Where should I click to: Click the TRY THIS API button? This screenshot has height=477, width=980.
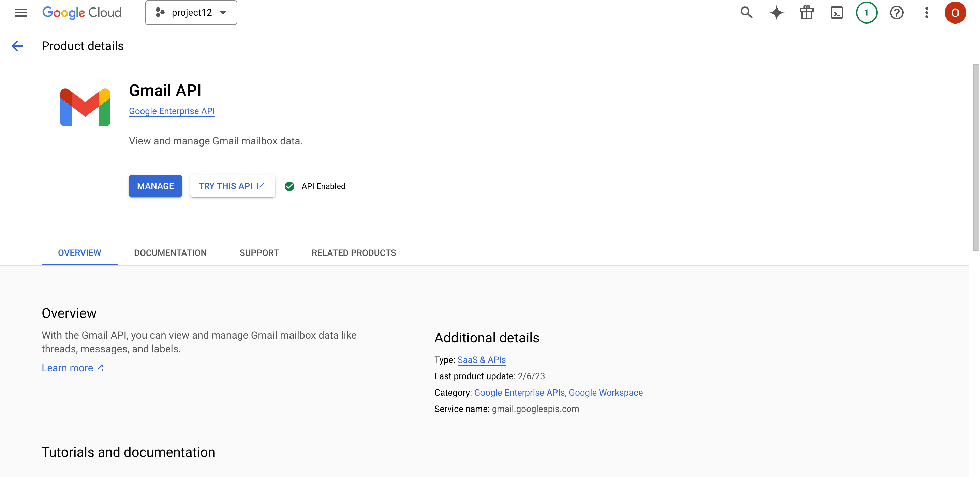pyautogui.click(x=232, y=186)
